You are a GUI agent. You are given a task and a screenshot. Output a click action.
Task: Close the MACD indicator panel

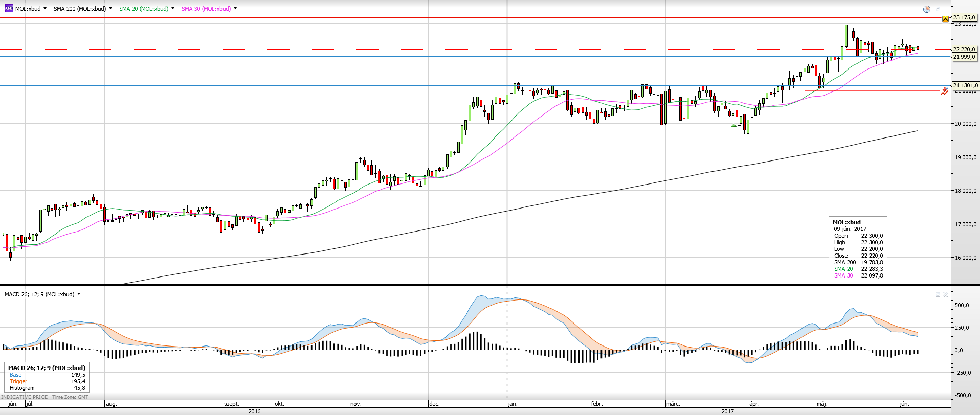pyautogui.click(x=945, y=295)
